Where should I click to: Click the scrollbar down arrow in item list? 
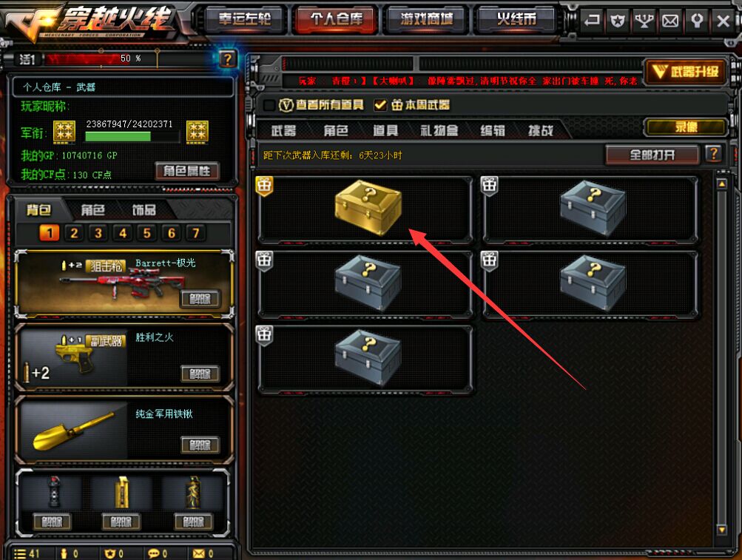click(x=721, y=530)
